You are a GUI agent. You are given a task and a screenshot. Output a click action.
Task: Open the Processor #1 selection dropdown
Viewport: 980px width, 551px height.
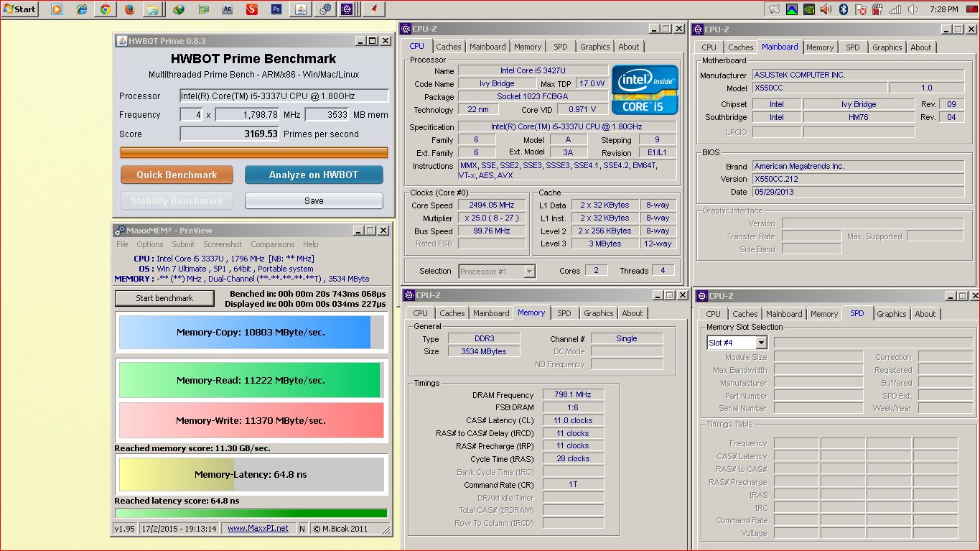(x=497, y=272)
